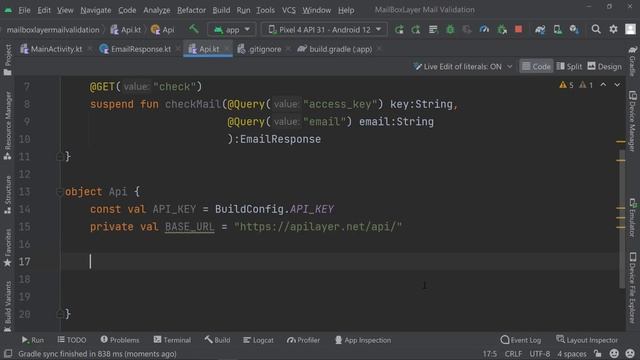This screenshot has height=360, width=640.
Task: Click Sync Project with Gradle Files icon
Action: [x=540, y=29]
